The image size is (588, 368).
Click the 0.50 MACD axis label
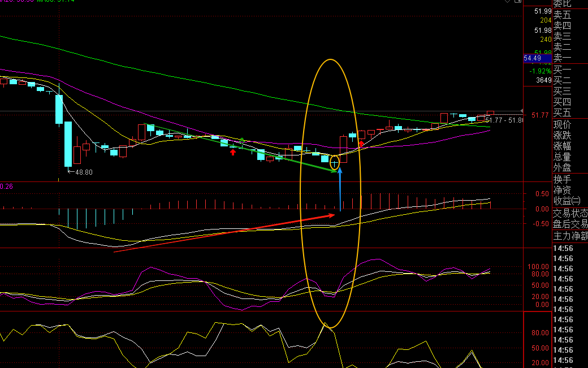(542, 194)
